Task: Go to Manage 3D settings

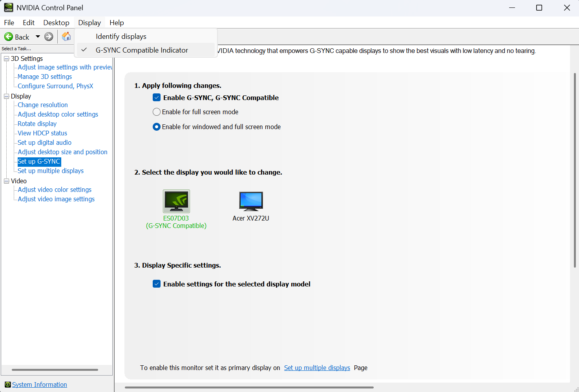Action: [x=45, y=77]
